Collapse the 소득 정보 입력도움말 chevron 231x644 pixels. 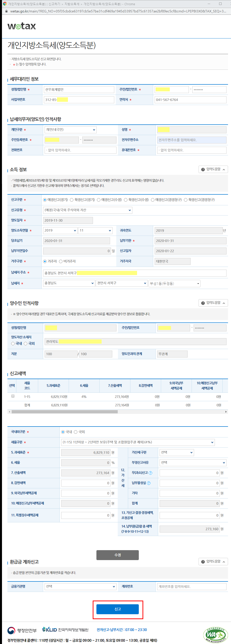(x=224, y=170)
